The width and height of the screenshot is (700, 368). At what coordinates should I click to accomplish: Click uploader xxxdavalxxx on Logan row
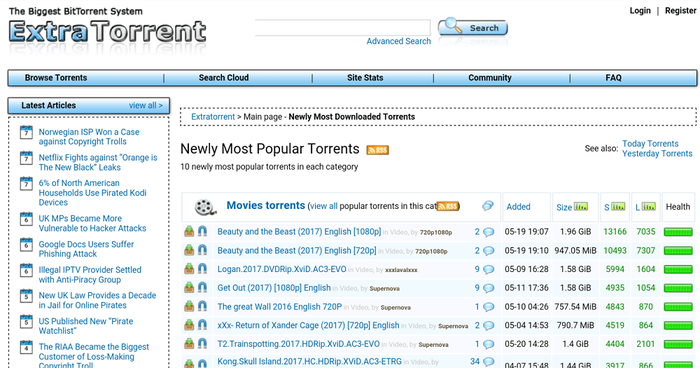[401, 270]
